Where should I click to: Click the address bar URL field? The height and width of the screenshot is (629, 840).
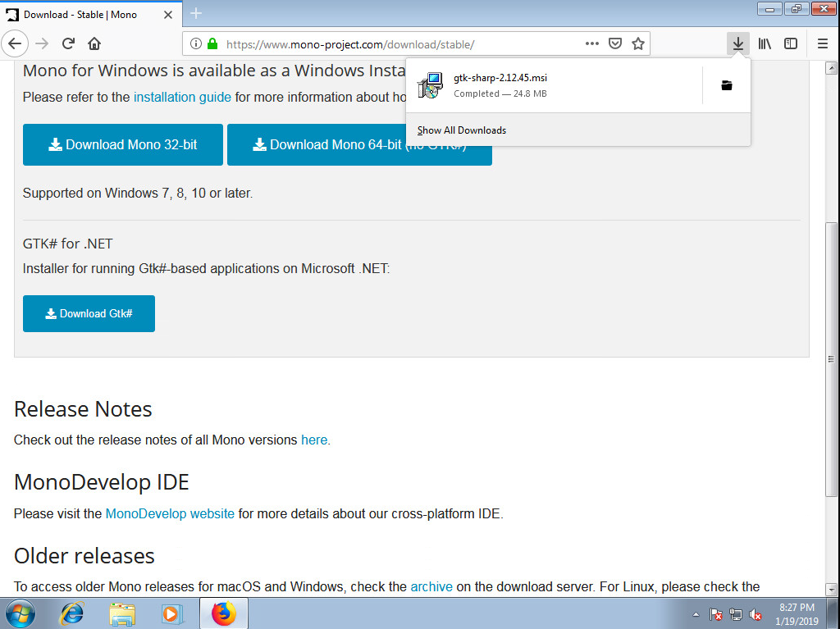(402, 44)
